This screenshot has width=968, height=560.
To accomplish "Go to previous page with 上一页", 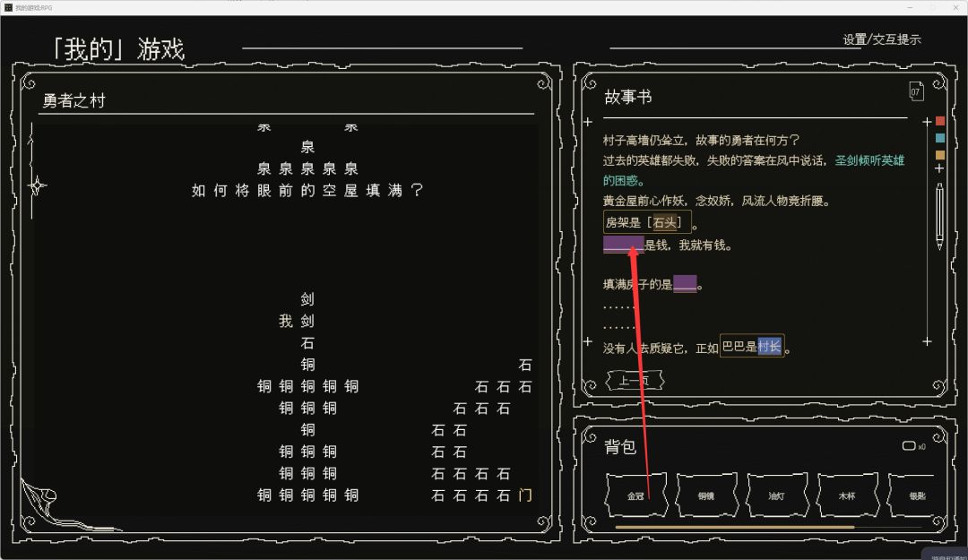I will coord(635,380).
